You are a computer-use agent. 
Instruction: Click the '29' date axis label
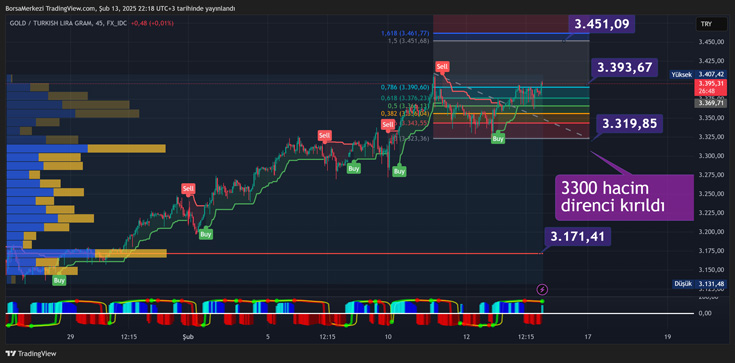tap(71, 337)
